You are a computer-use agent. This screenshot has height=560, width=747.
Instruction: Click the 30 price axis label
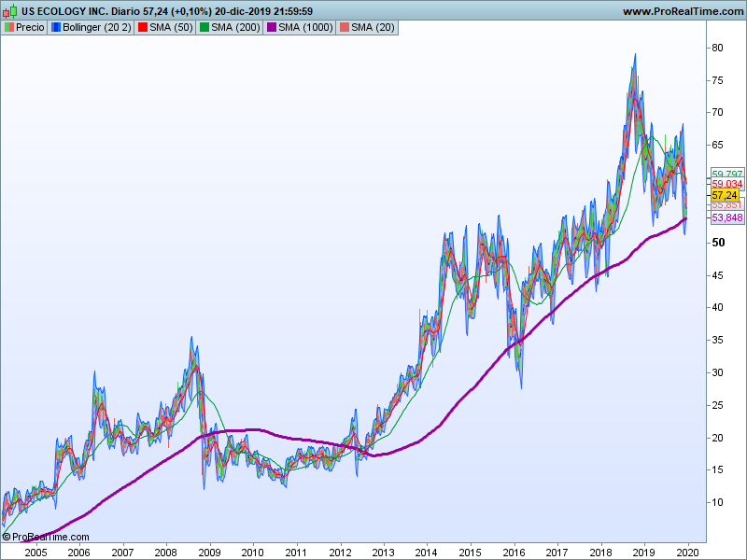click(717, 372)
